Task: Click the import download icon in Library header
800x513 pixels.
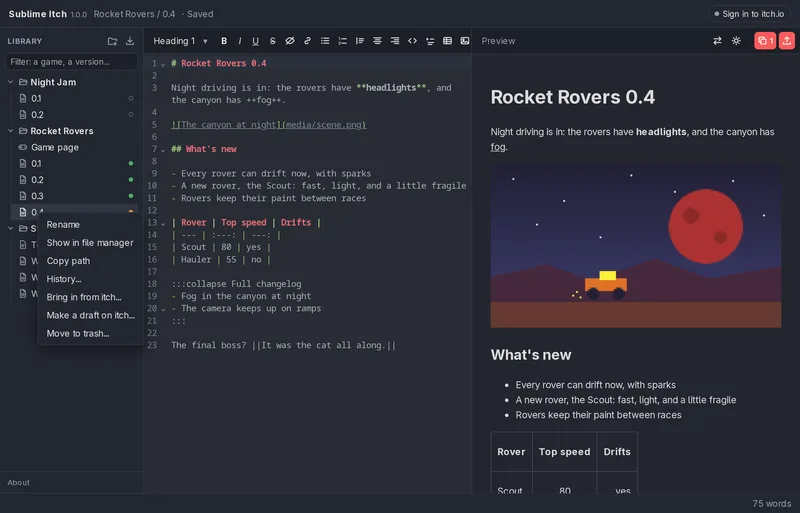Action: click(130, 41)
